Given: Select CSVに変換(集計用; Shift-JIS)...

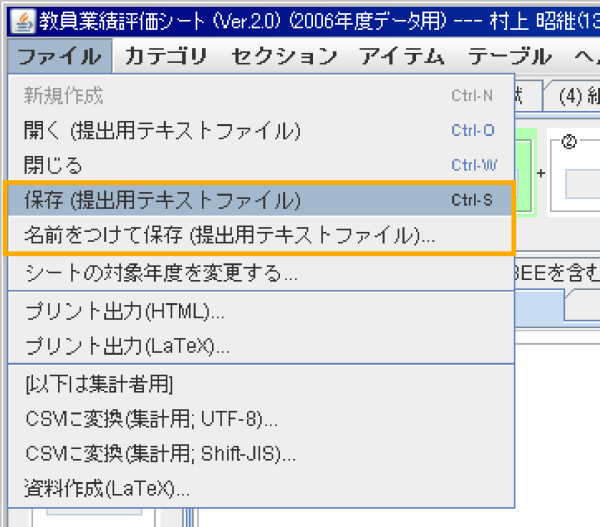Looking at the screenshot, I should (160, 454).
